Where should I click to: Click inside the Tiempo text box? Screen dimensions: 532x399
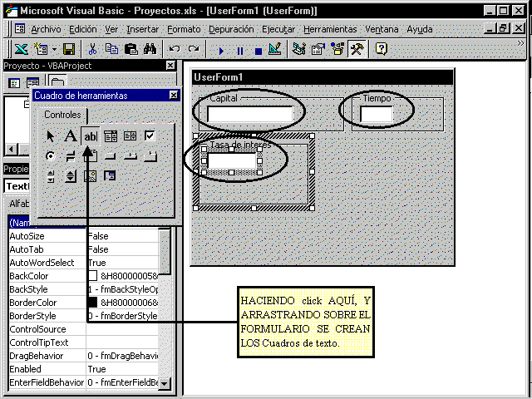click(376, 114)
